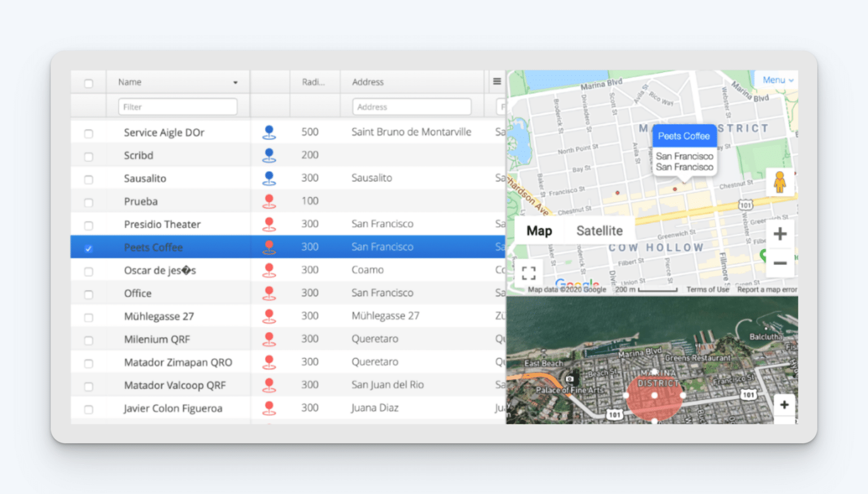The height and width of the screenshot is (494, 868).
Task: Uncheck the Peets Coffee row checkbox
Action: pos(89,246)
